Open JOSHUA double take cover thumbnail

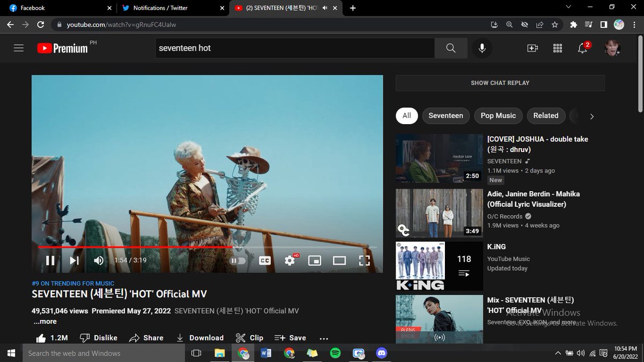tap(440, 158)
